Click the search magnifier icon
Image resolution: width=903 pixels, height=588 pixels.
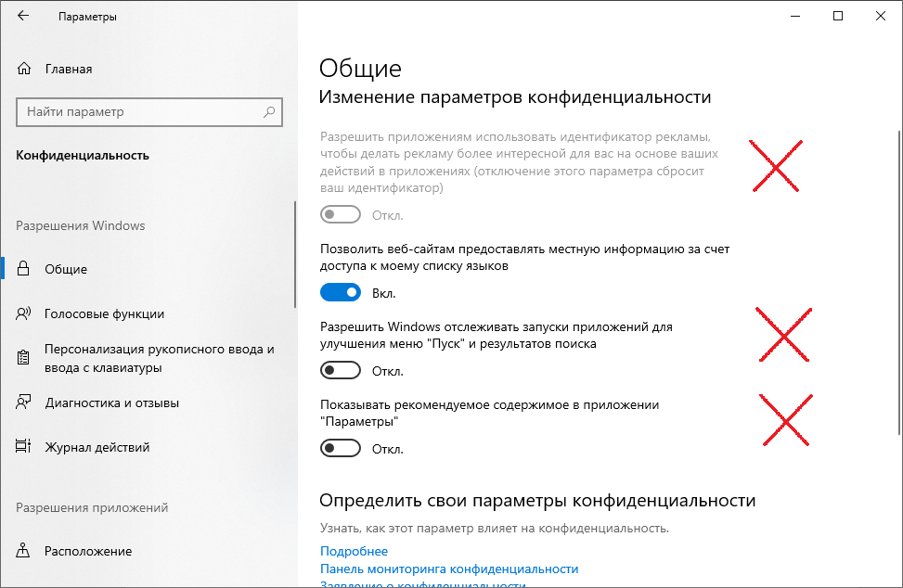pos(269,112)
